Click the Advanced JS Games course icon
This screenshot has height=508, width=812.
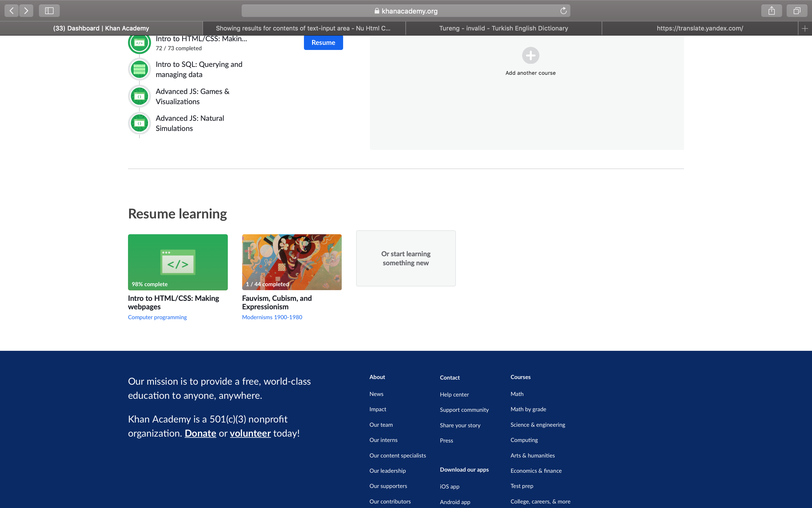coord(139,97)
